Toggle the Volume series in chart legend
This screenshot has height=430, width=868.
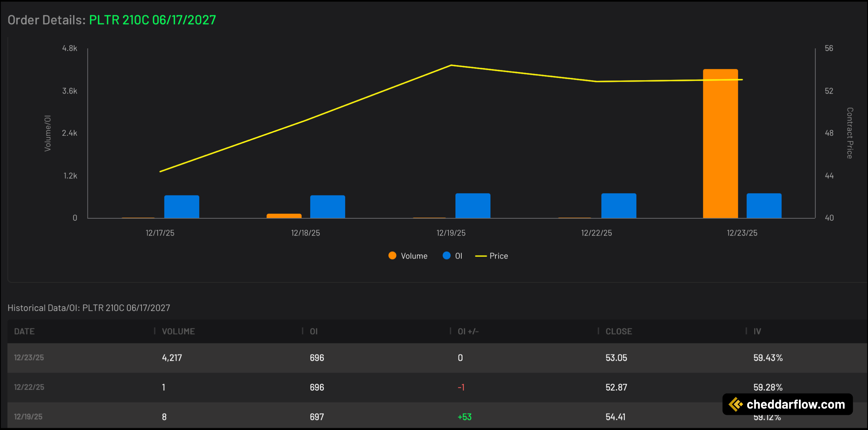408,256
